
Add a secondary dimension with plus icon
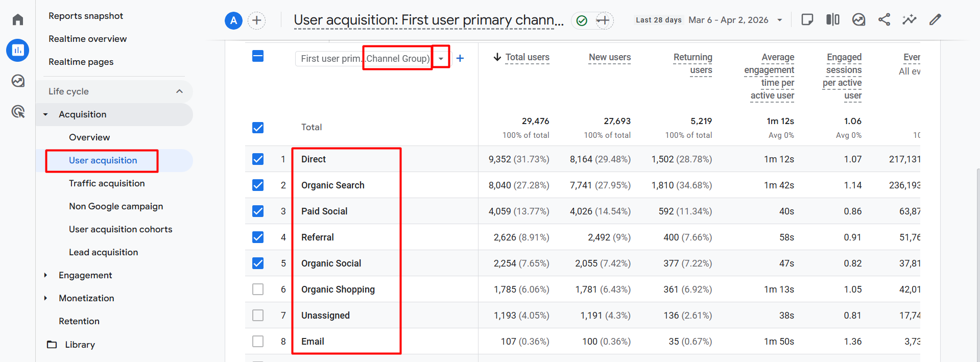tap(460, 58)
